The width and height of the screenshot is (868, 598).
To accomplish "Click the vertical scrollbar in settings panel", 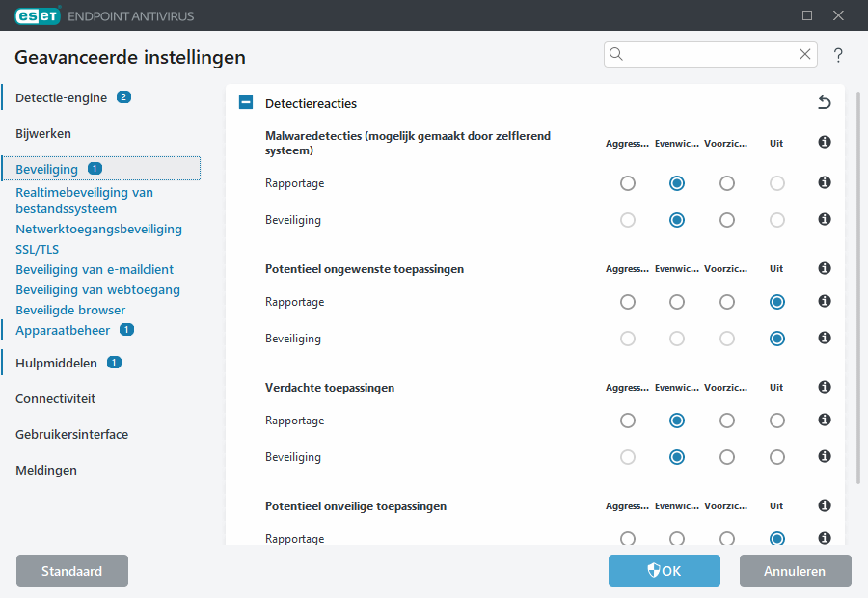I will (857, 289).
